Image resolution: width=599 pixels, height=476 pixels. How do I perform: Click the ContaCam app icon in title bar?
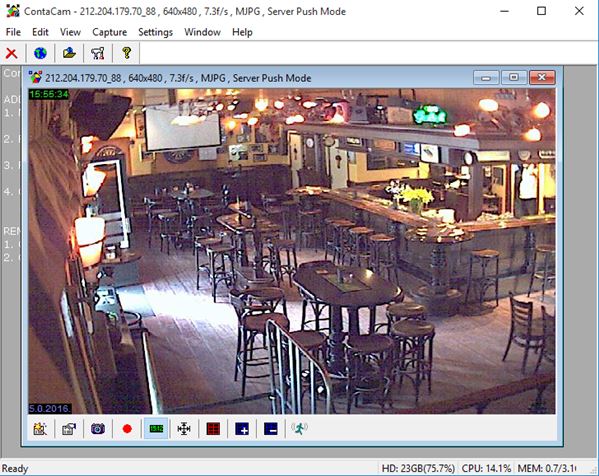point(13,11)
